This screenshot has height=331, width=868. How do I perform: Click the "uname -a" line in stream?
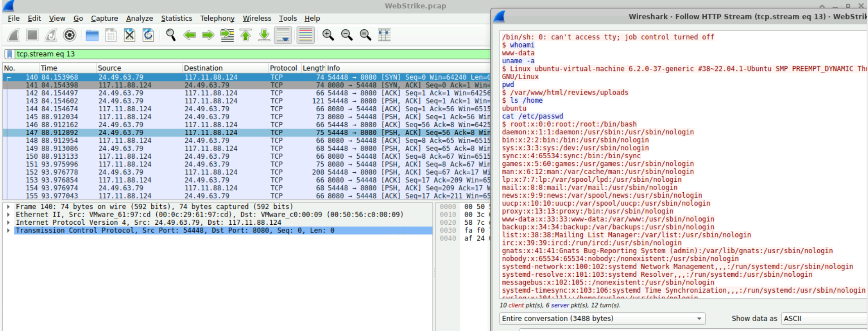518,61
